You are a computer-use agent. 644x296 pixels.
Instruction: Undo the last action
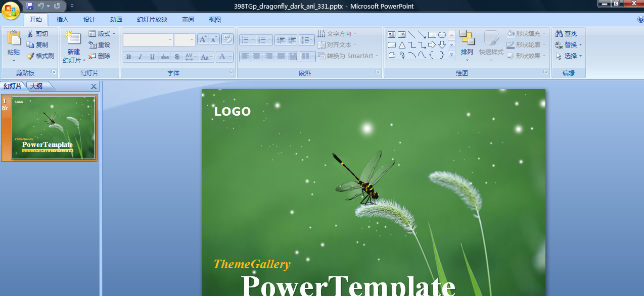click(41, 6)
